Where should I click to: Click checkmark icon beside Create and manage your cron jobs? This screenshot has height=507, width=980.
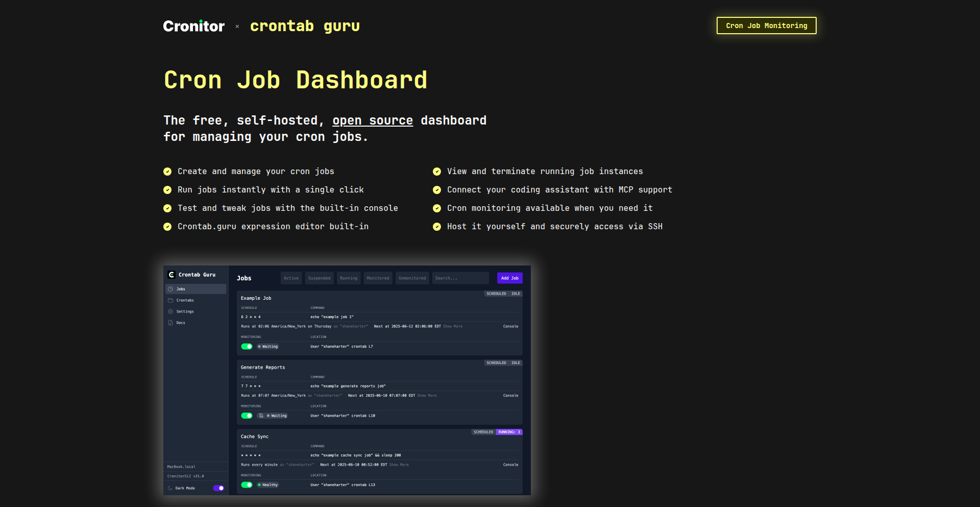167,172
